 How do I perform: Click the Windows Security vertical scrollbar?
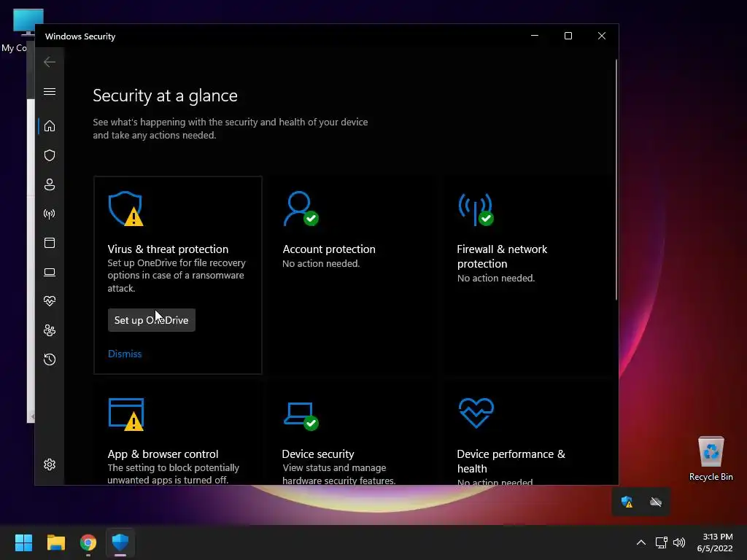[616, 179]
